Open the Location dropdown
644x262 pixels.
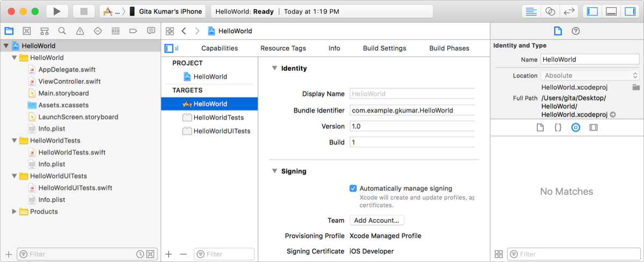(590, 76)
